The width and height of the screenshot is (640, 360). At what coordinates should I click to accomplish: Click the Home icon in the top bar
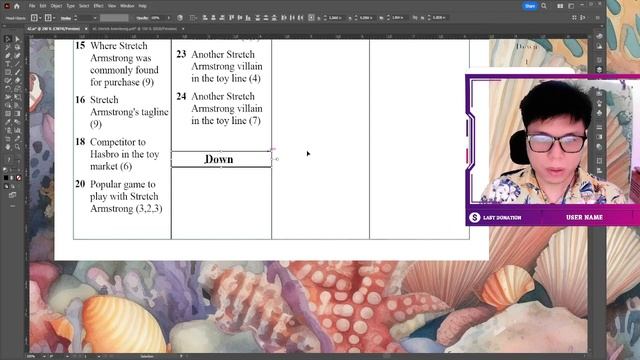pyautogui.click(x=17, y=6)
